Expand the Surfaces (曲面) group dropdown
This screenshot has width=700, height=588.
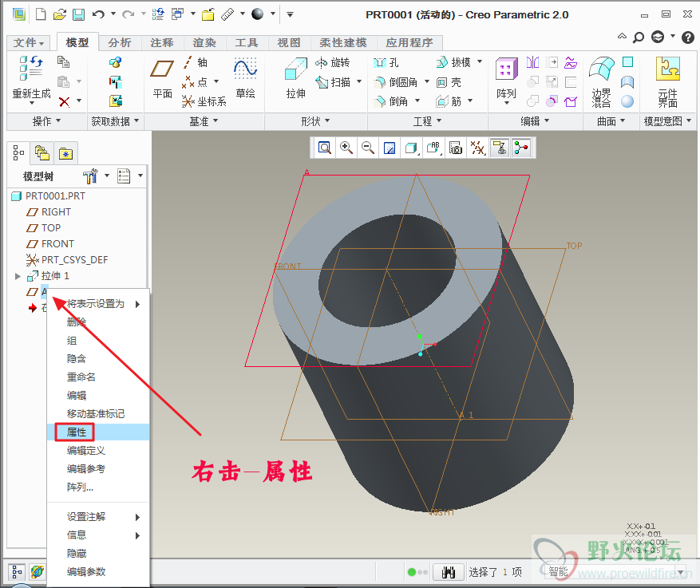point(611,121)
